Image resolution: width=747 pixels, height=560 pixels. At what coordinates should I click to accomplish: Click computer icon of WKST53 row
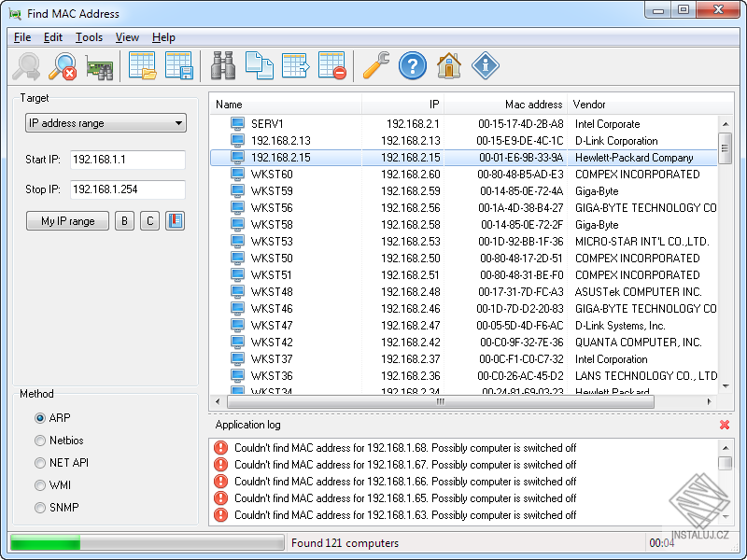[237, 242]
